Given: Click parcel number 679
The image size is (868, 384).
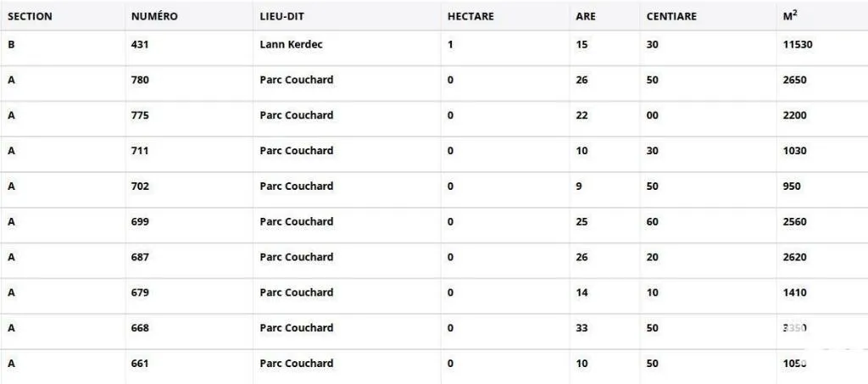Looking at the screenshot, I should click(140, 292).
